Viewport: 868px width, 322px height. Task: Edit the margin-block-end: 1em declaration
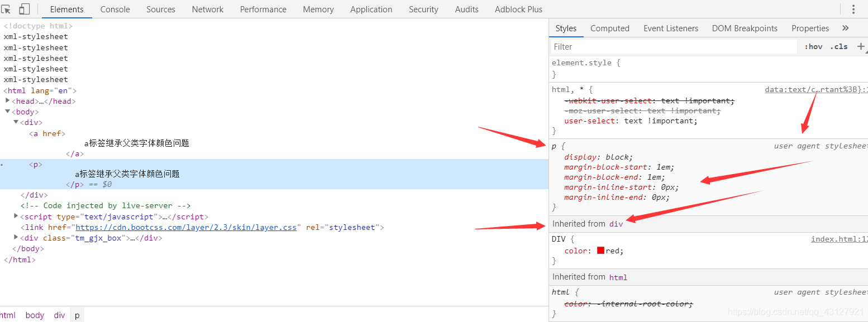pyautogui.click(x=615, y=177)
